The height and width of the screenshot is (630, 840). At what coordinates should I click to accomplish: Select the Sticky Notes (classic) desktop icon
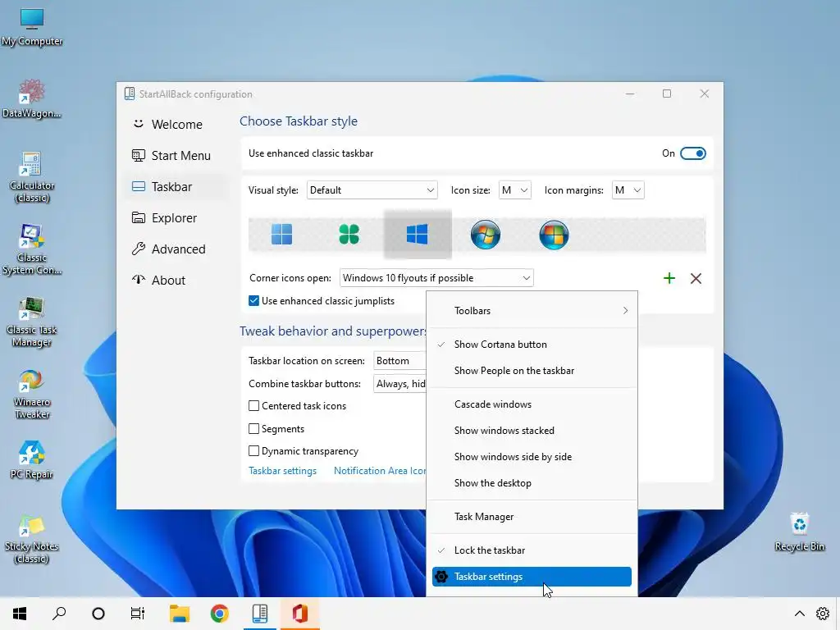[32, 538]
